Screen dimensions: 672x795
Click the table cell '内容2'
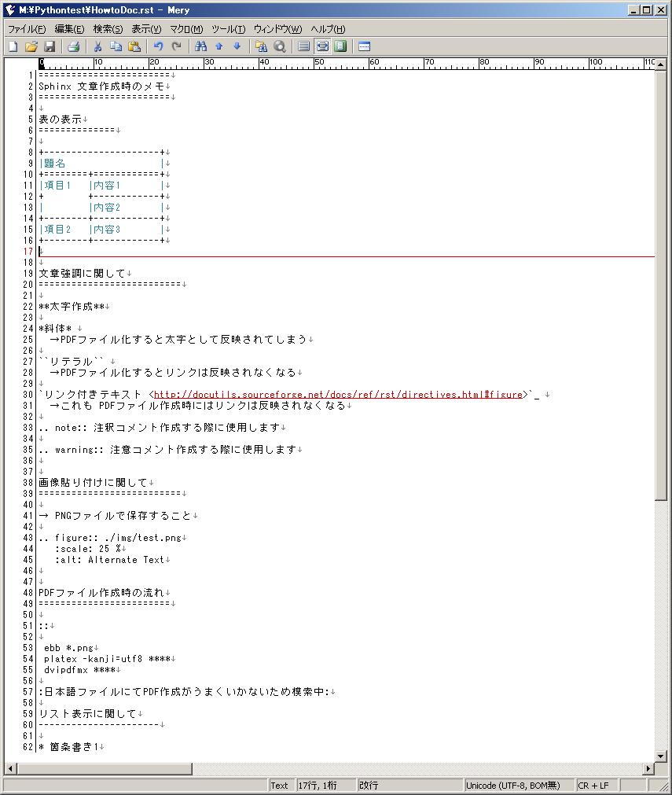pos(107,208)
